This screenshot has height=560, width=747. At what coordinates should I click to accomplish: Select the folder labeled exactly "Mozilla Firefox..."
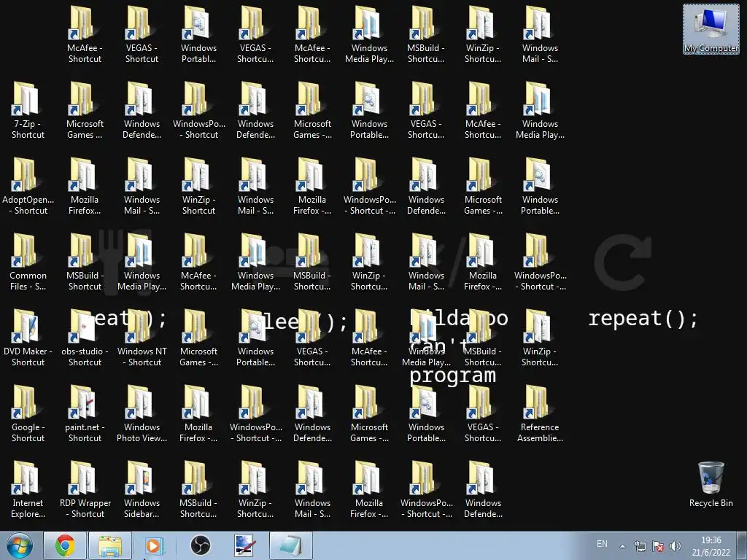click(x=85, y=186)
